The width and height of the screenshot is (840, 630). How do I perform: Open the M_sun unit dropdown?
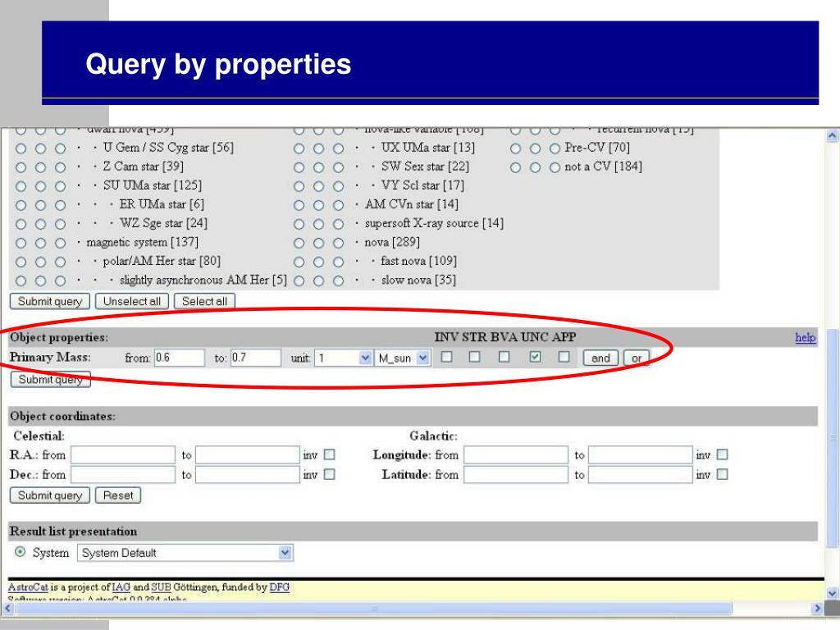tap(402, 358)
